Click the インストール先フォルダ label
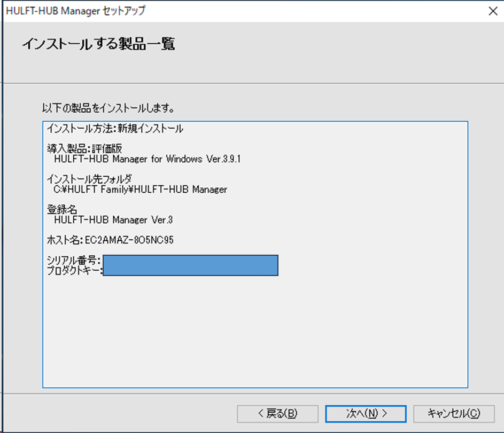This screenshot has width=504, height=433. pos(89,179)
